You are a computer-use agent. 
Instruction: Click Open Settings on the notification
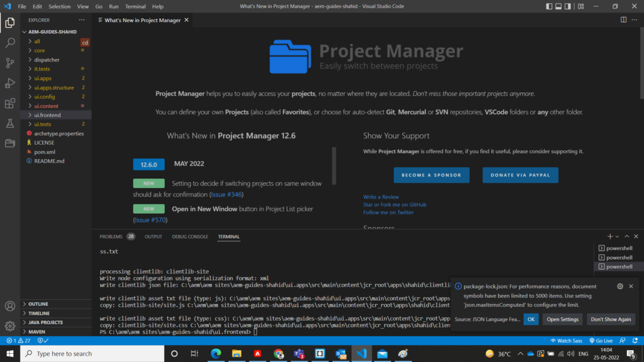coord(562,319)
